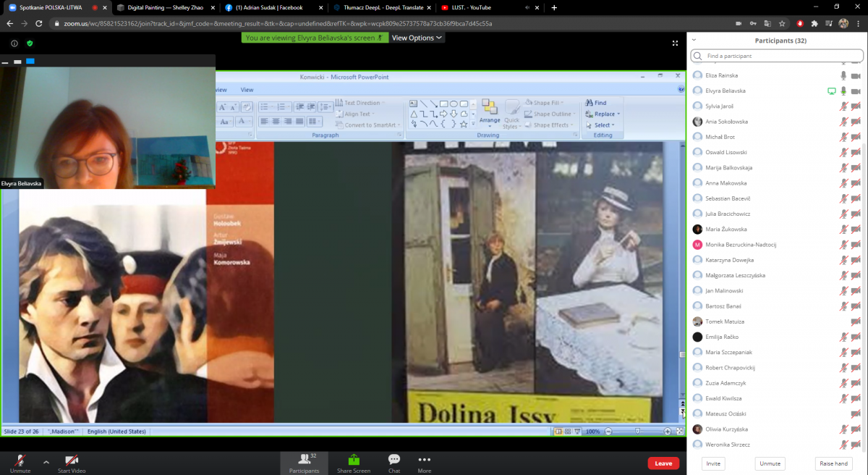Viewport: 868px width, 475px height.
Task: Click the Unmute button in Participants panel
Action: click(x=770, y=463)
